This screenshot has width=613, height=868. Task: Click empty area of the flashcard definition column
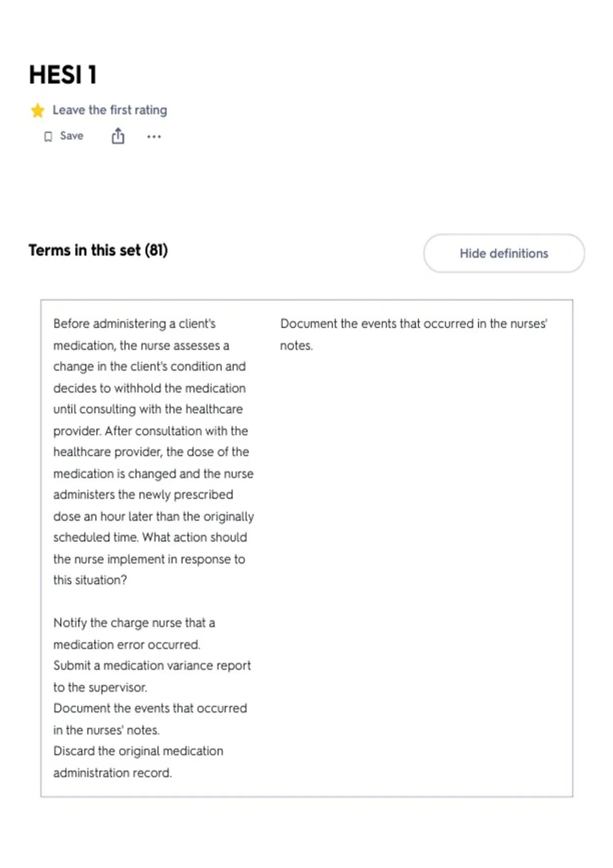(x=419, y=562)
